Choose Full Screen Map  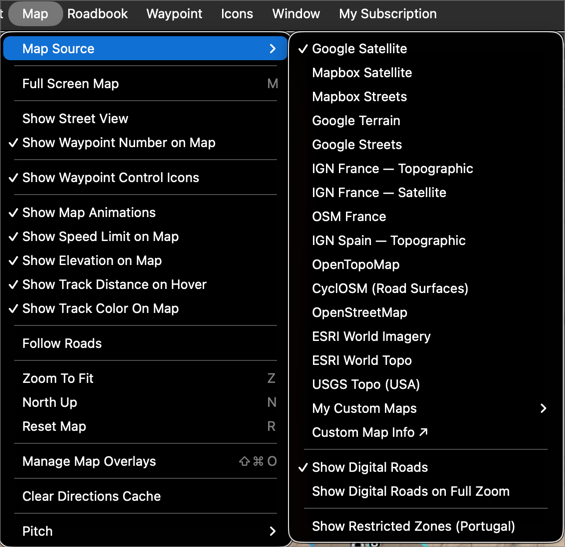pos(145,84)
